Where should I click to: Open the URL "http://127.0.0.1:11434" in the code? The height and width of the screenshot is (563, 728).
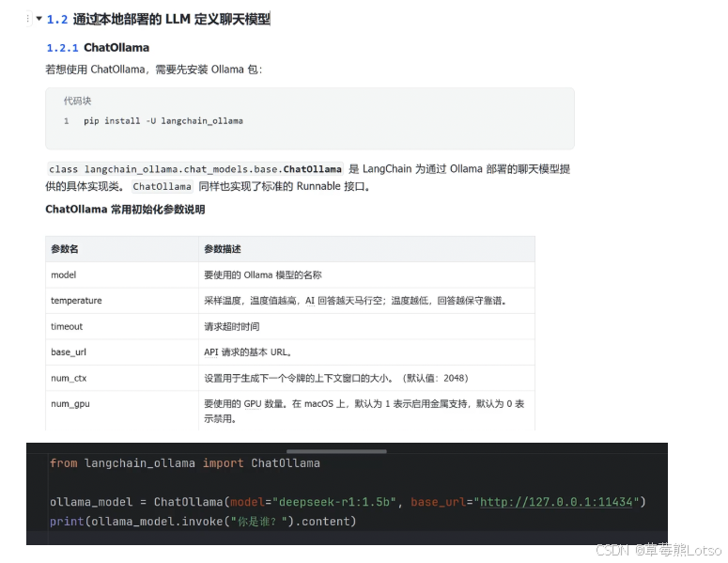coord(556,502)
